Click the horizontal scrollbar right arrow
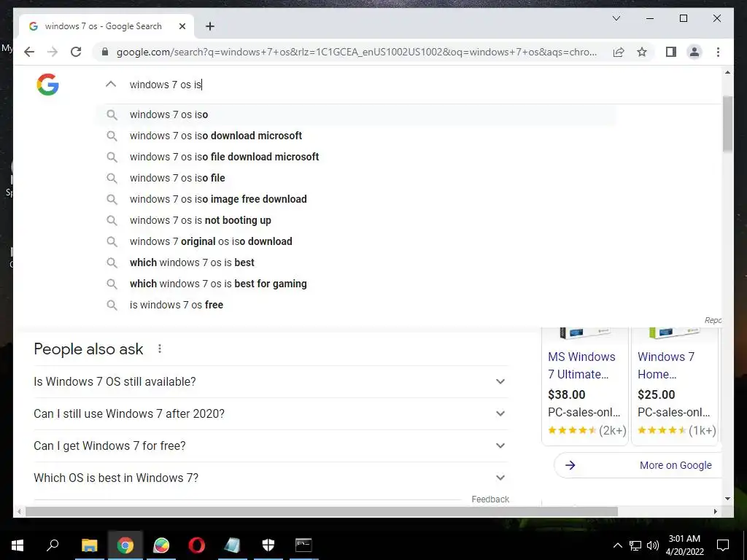Screen dimensions: 747x560 coord(715,511)
